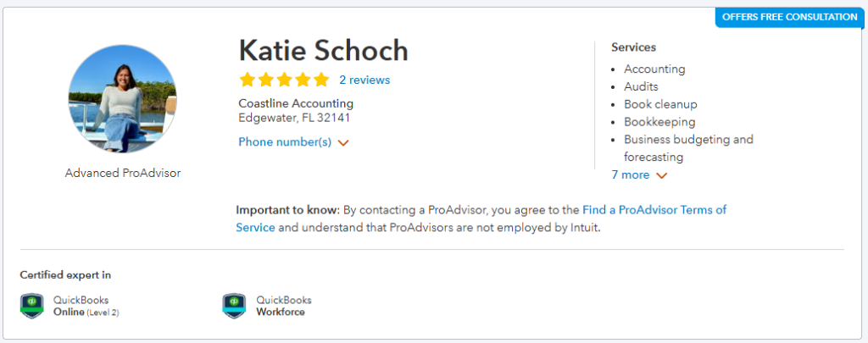The height and width of the screenshot is (343, 868).
Task: Click the QuickBooks Online (Level 2) label
Action: [x=86, y=306]
